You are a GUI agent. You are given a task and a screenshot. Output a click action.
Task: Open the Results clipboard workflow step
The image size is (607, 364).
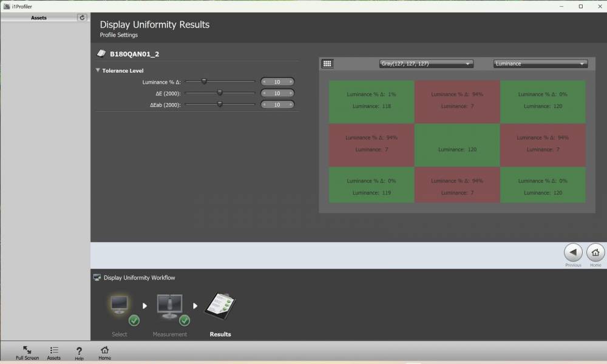pos(220,306)
